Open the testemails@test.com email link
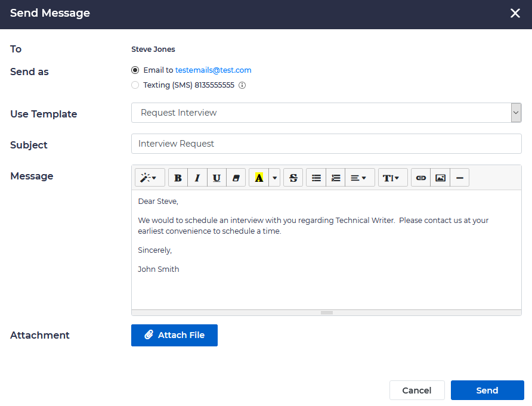 pyautogui.click(x=213, y=70)
